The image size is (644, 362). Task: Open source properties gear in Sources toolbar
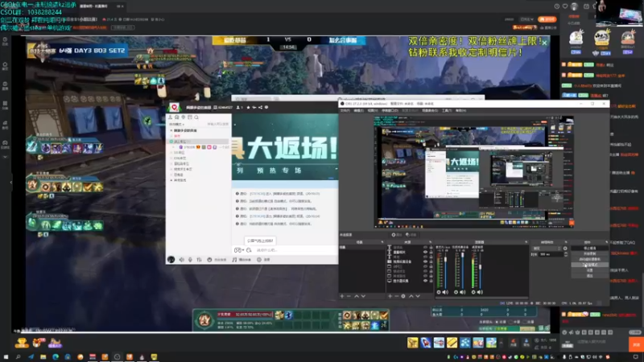[403, 296]
